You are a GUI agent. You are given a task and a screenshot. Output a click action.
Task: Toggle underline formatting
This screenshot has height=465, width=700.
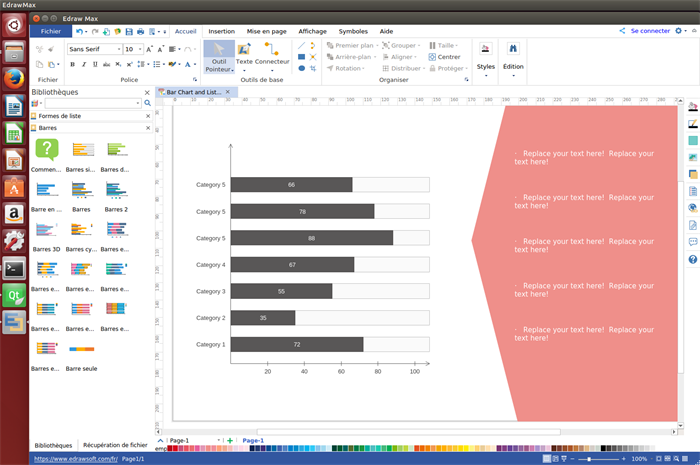tap(95, 65)
